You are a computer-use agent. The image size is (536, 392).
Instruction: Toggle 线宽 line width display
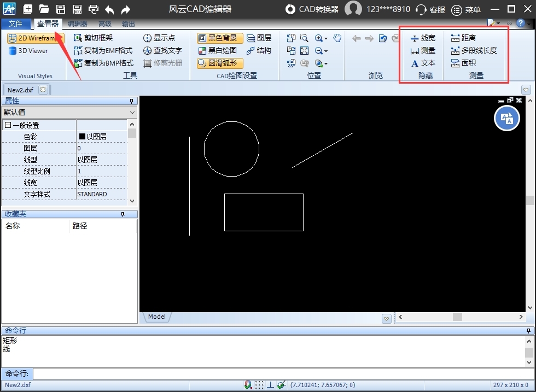pyautogui.click(x=423, y=38)
